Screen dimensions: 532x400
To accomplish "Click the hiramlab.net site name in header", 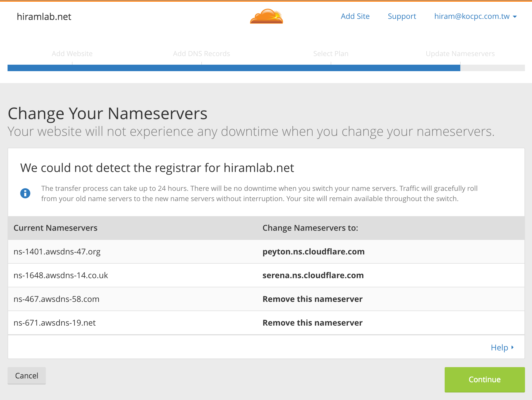I will click(44, 17).
